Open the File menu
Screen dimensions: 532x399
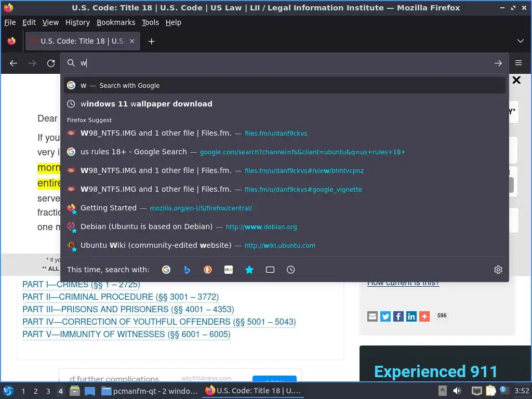[10, 22]
